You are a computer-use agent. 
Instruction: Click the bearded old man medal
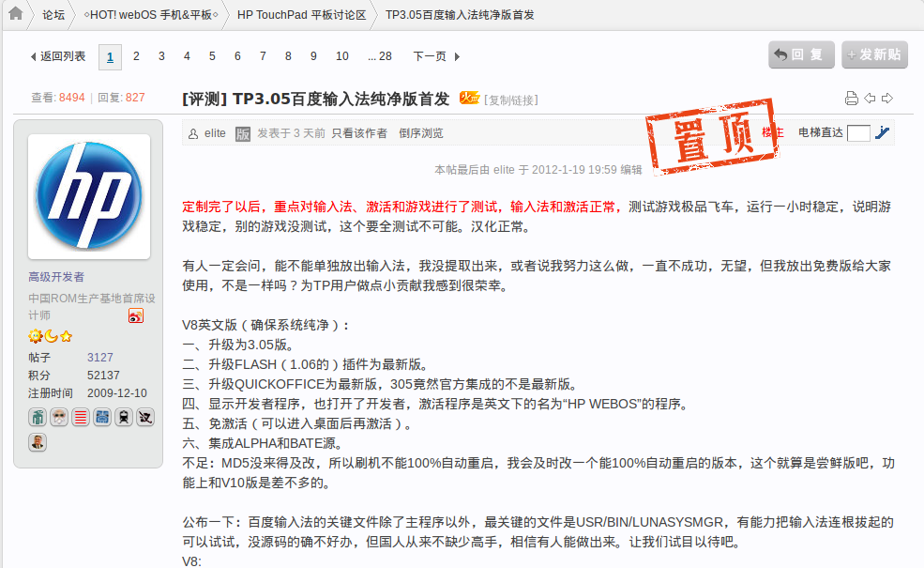[x=59, y=418]
